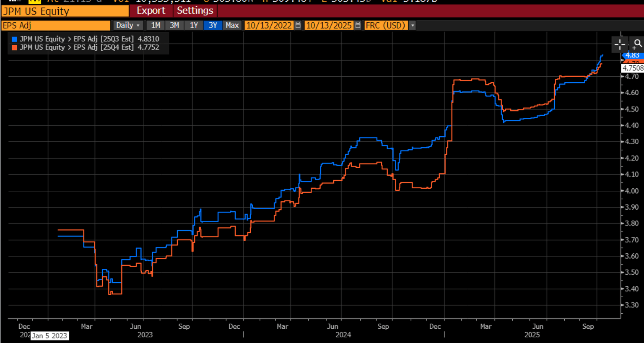This screenshot has width=644, height=343.
Task: Click the 4.30 y-axis label
Action: click(x=632, y=142)
